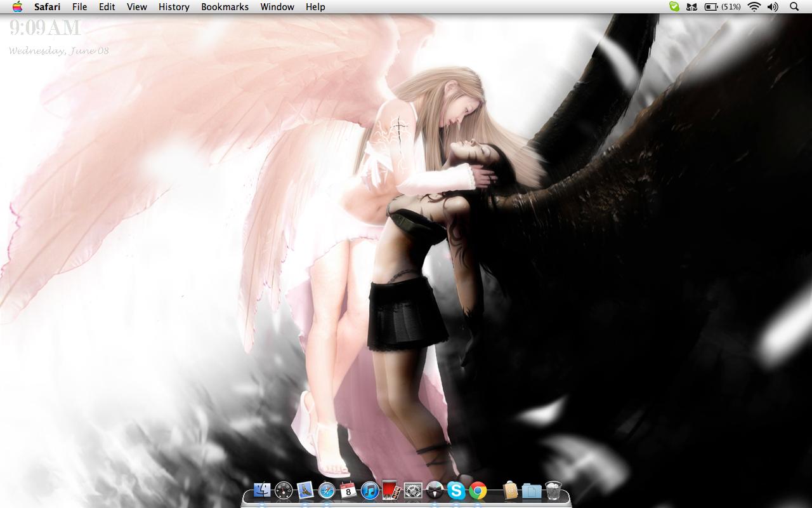Open Spotlight search magnifier
Screen dimensions: 812x508
point(794,7)
